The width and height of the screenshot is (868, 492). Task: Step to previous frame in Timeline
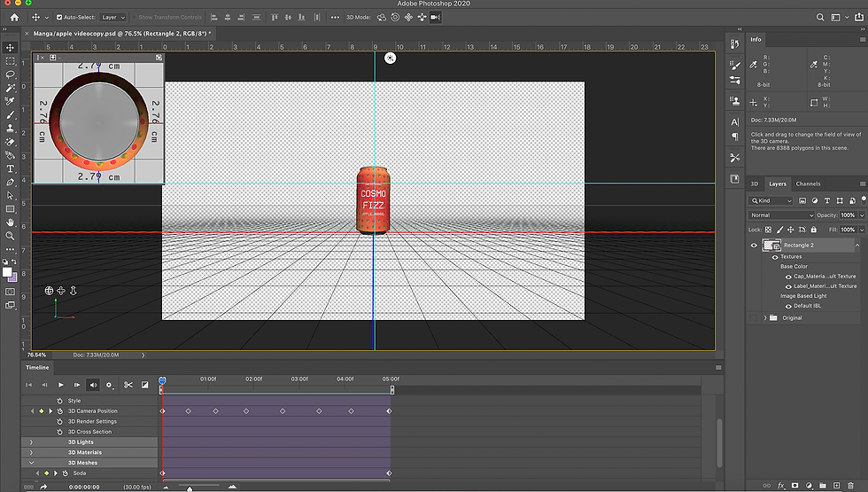click(45, 385)
